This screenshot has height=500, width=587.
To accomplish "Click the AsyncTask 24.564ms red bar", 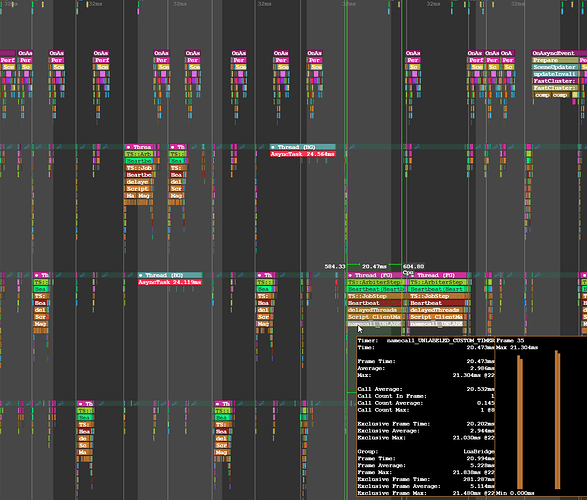I will [302, 154].
